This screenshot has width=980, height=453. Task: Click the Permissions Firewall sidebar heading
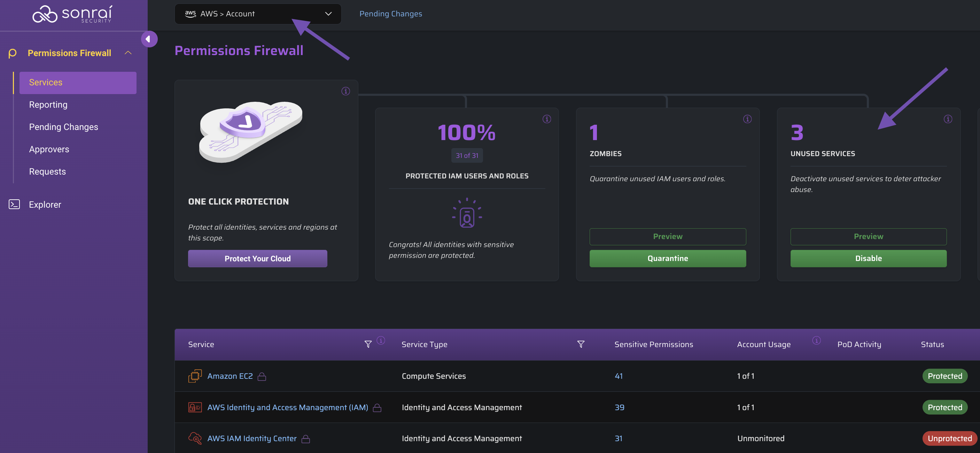[69, 53]
